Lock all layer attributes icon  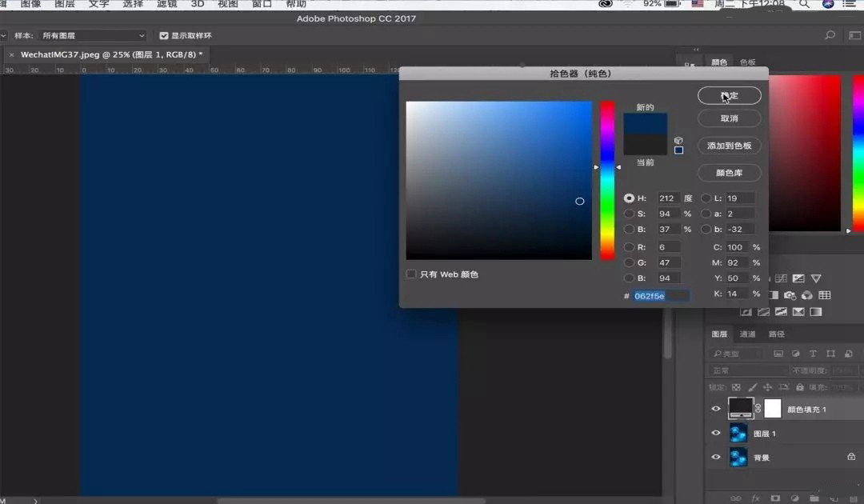pyautogui.click(x=799, y=387)
